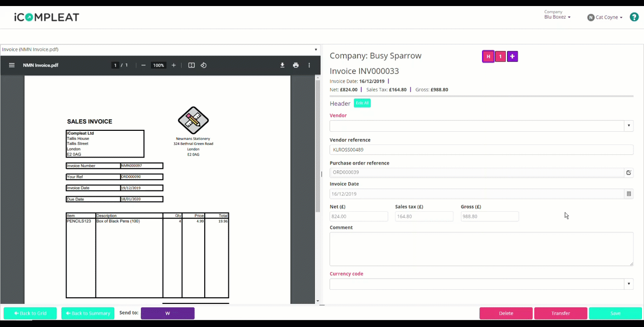Click the PDF zoom level 100% box
Viewport: 644px width, 327px height.
(158, 65)
